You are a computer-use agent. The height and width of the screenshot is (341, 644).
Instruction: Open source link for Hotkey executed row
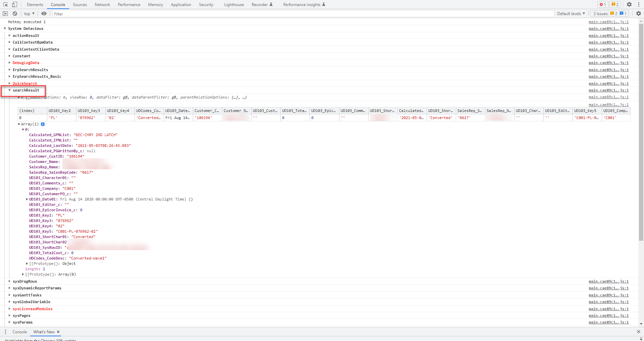(x=609, y=22)
